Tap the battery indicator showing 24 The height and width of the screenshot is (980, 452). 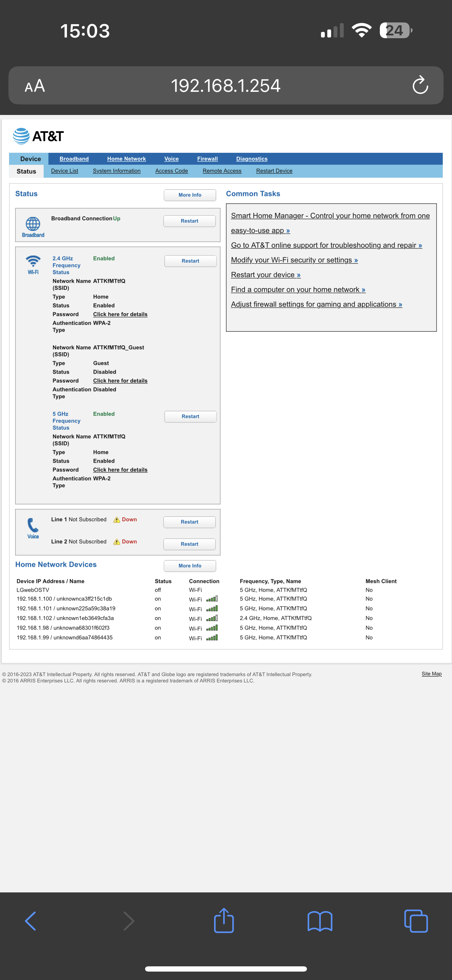[396, 30]
